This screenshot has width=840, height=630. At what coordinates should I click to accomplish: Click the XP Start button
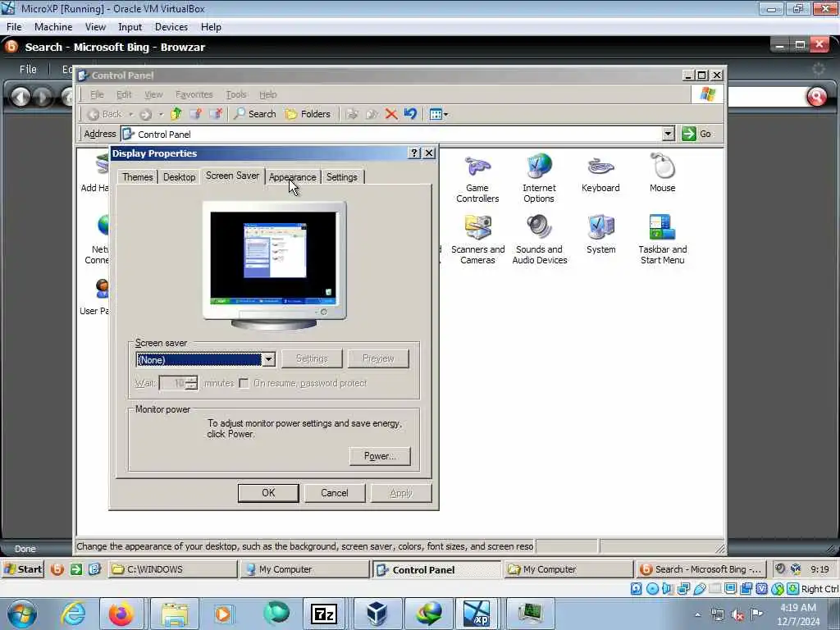[x=23, y=569]
